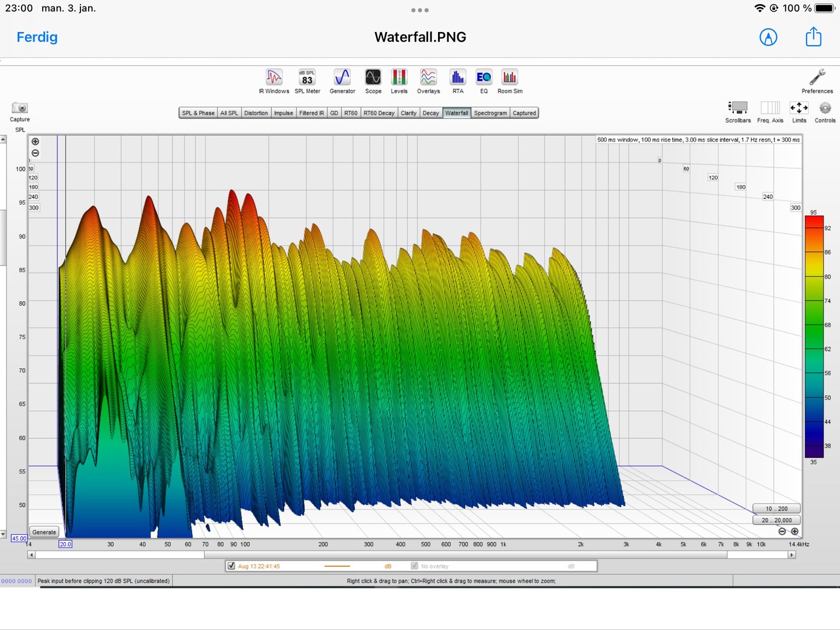
Task: Switch to Distortion tab
Action: (x=256, y=113)
